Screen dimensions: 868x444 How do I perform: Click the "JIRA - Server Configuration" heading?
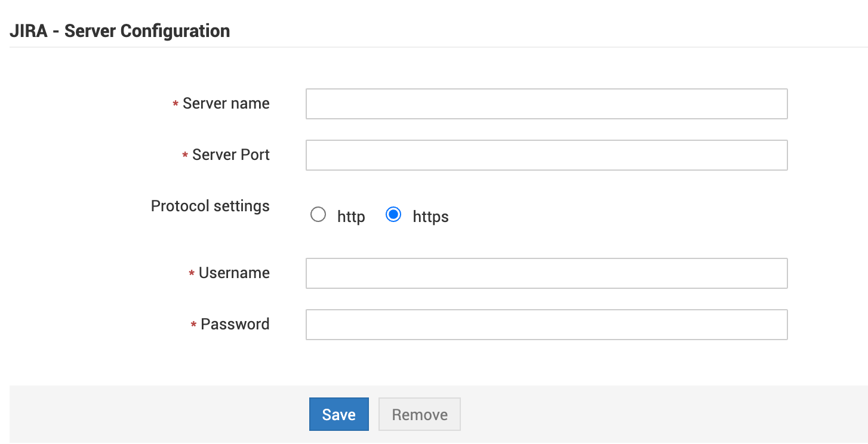pyautogui.click(x=120, y=31)
